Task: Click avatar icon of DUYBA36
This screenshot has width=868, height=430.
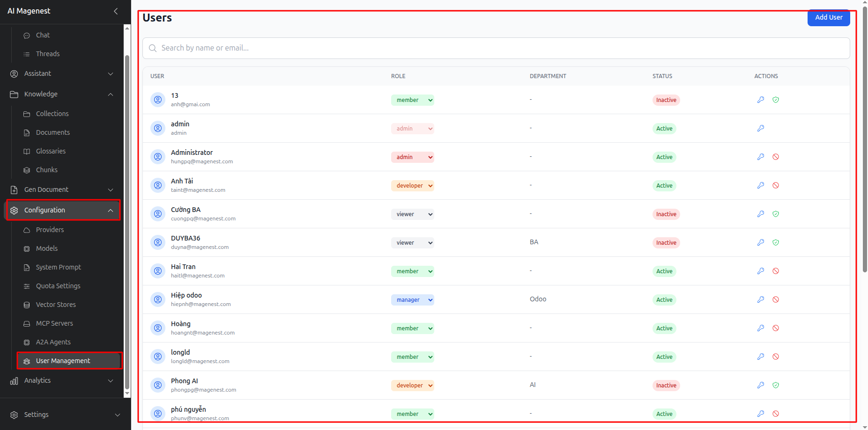Action: point(158,242)
